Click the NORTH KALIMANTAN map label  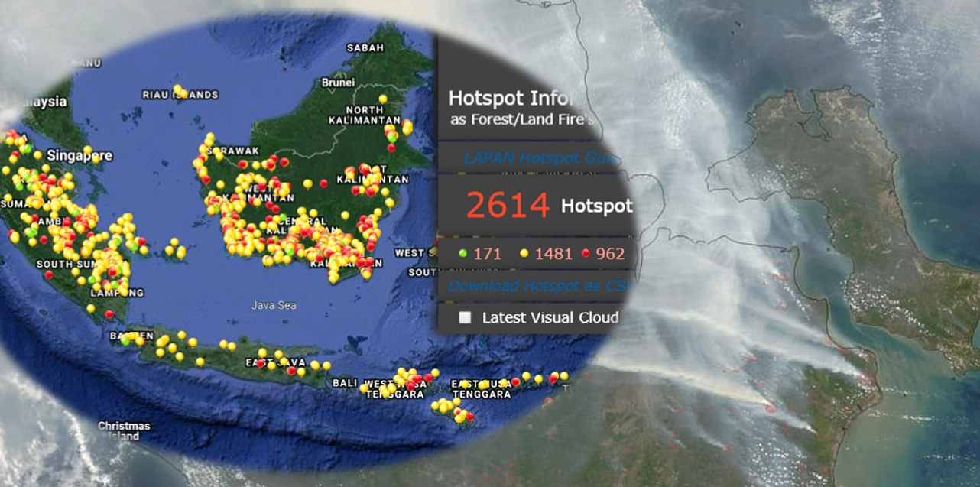pyautogui.click(x=365, y=115)
